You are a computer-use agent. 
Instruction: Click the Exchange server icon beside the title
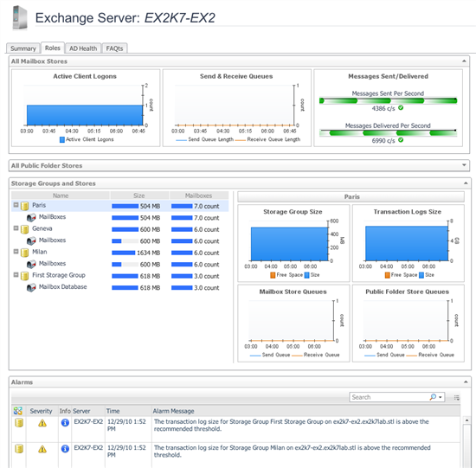point(20,18)
